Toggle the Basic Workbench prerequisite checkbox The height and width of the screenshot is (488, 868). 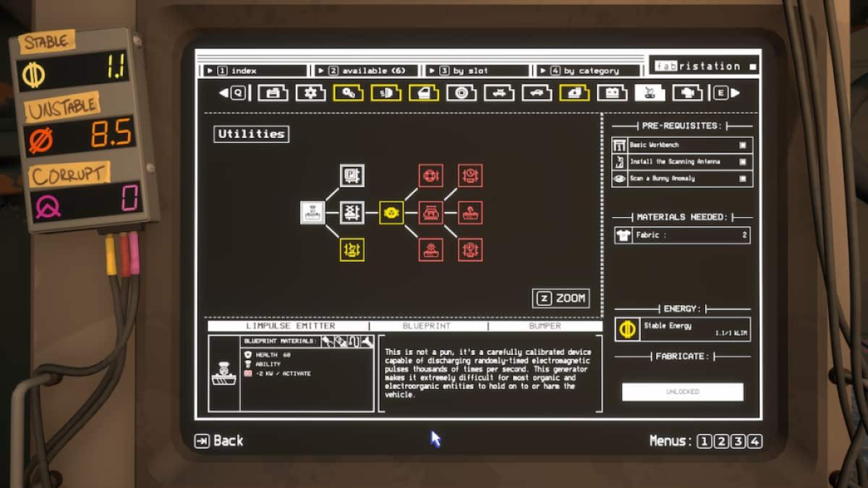tap(742, 145)
